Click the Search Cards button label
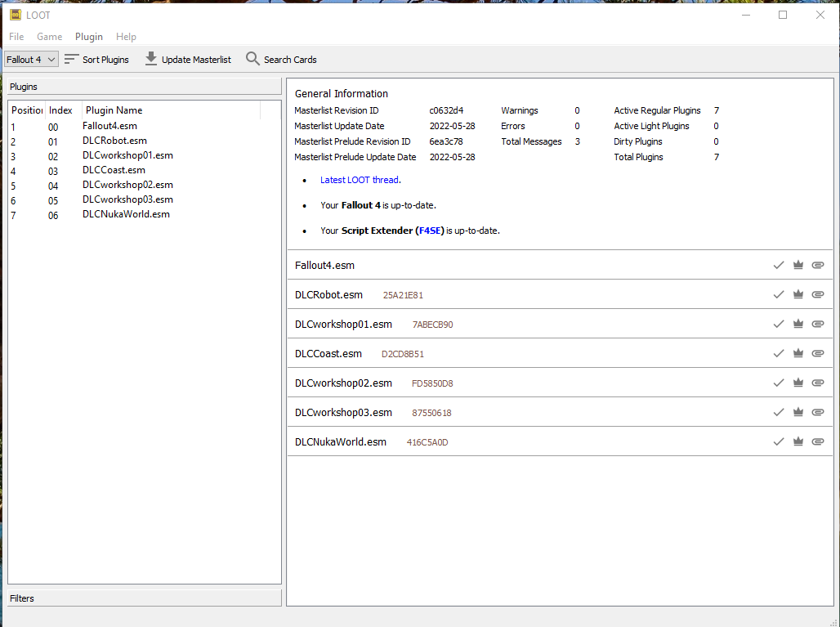840x627 pixels. click(x=290, y=60)
